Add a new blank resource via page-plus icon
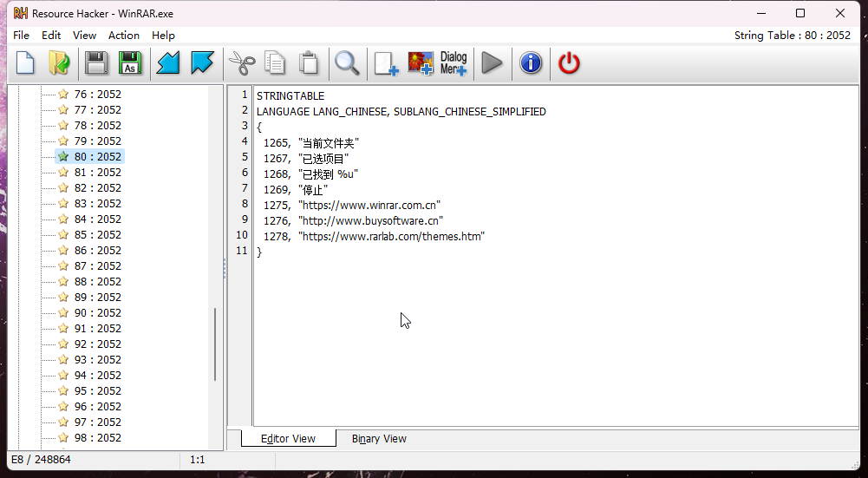The height and width of the screenshot is (478, 868). point(386,63)
